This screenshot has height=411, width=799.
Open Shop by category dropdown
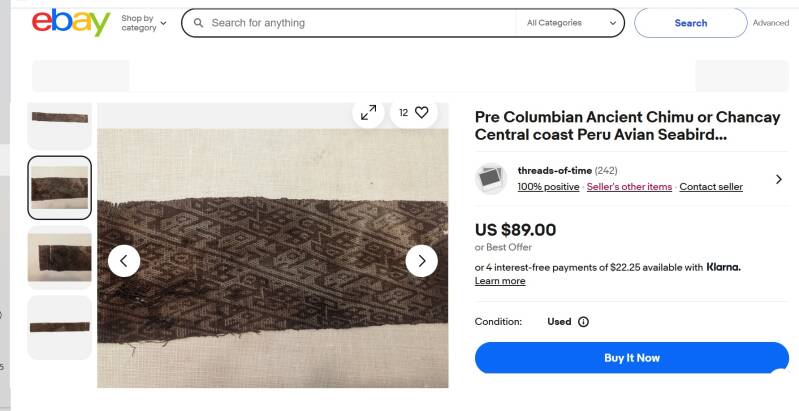tap(144, 23)
